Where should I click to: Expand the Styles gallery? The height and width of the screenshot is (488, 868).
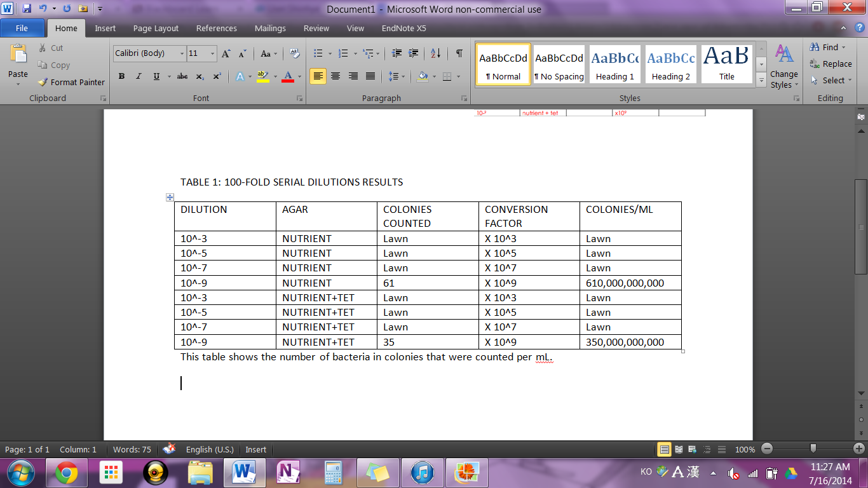point(761,79)
